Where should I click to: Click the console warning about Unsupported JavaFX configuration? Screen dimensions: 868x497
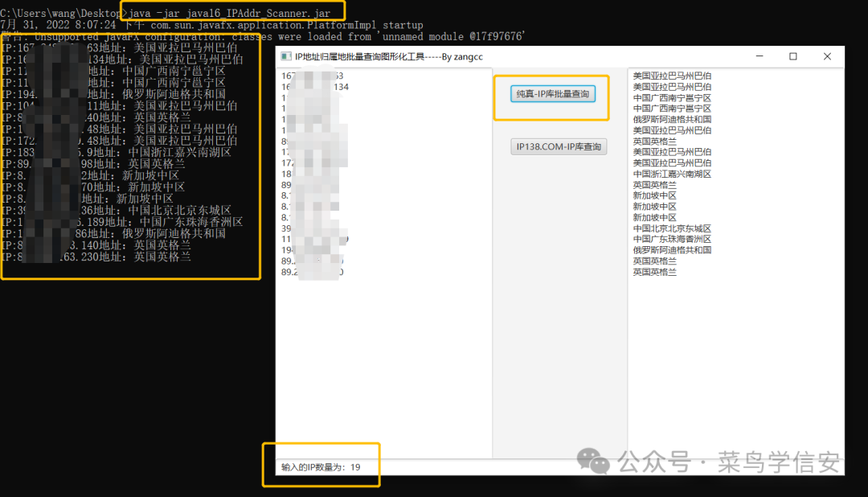pos(261,36)
